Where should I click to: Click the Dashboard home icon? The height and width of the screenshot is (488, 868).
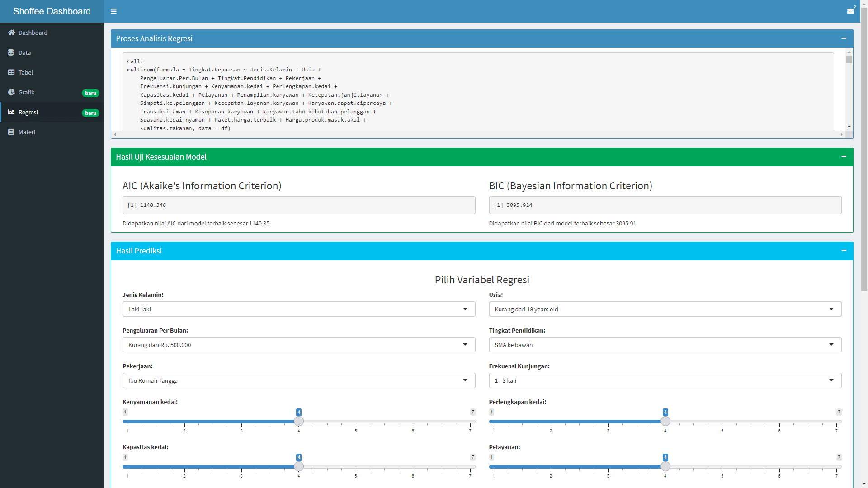(11, 33)
